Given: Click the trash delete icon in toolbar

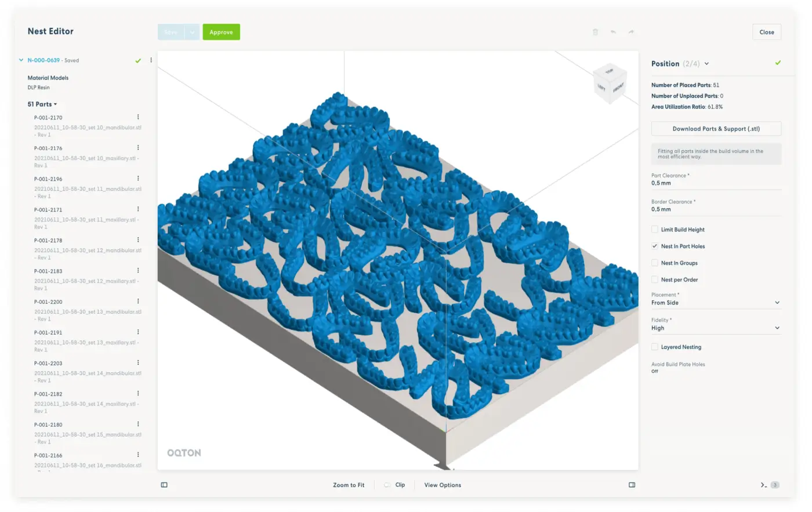Looking at the screenshot, I should (595, 32).
